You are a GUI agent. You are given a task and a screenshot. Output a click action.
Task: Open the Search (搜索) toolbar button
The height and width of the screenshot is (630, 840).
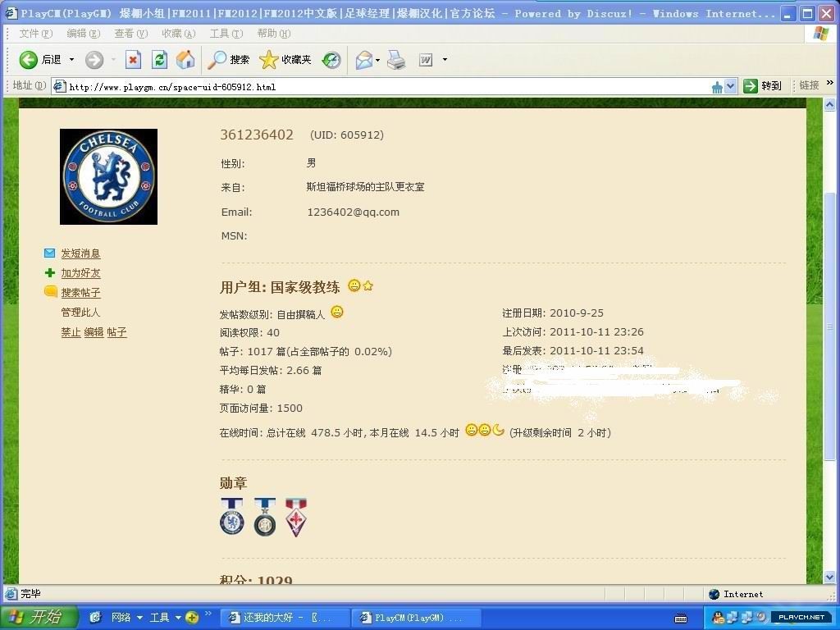[229, 60]
